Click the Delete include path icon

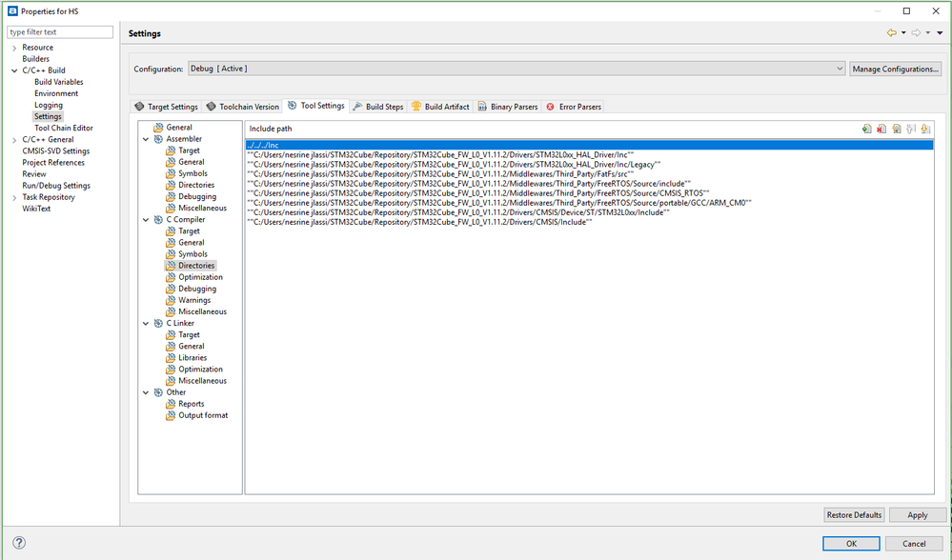click(x=881, y=129)
